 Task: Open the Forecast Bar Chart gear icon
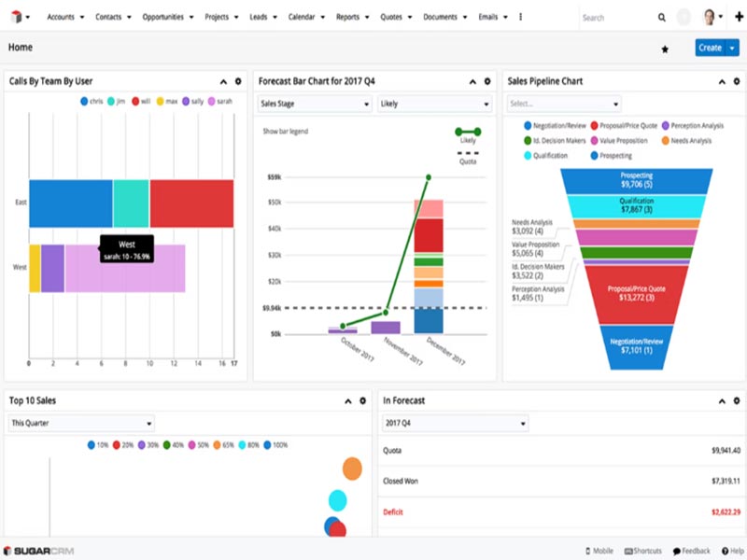[x=486, y=80]
